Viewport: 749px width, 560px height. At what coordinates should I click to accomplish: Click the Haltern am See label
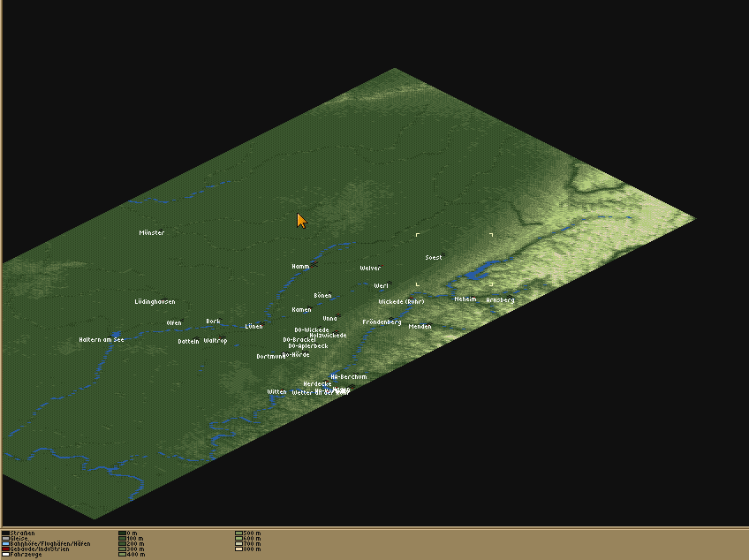point(102,340)
